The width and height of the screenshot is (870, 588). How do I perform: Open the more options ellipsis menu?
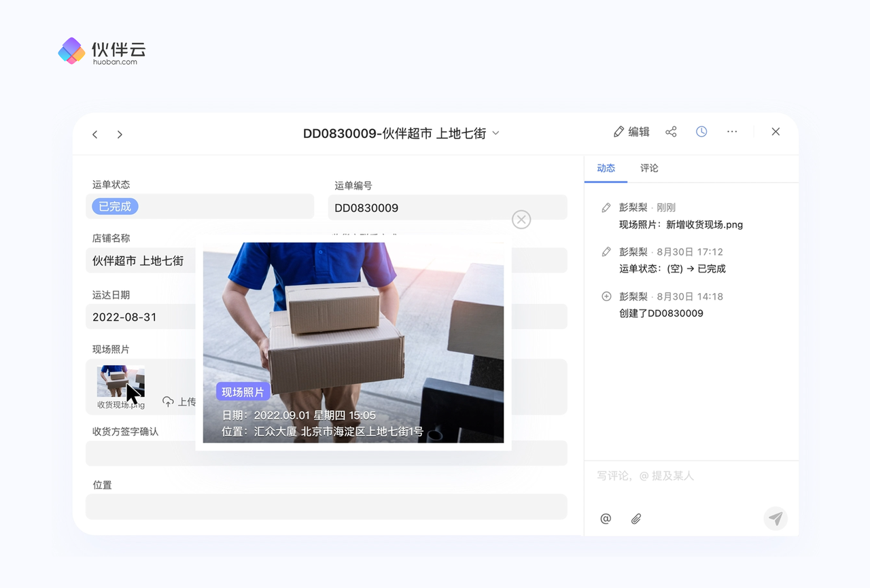pyautogui.click(x=732, y=132)
